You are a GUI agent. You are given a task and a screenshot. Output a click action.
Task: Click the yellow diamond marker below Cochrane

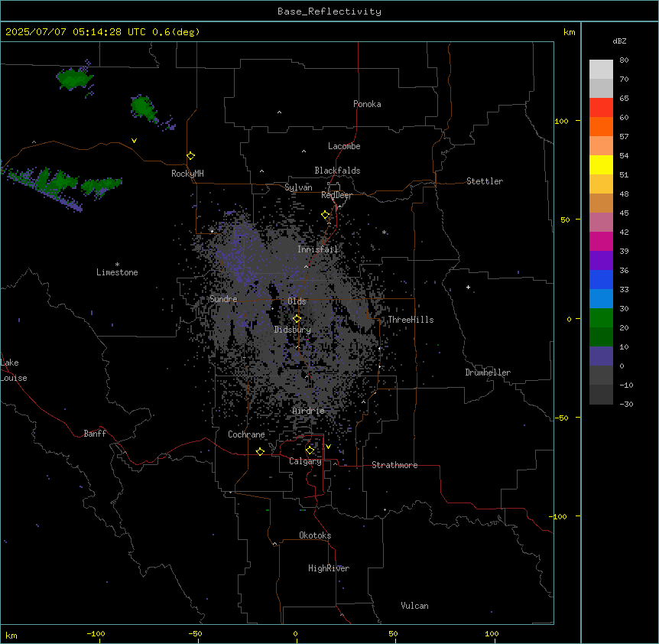(x=260, y=451)
